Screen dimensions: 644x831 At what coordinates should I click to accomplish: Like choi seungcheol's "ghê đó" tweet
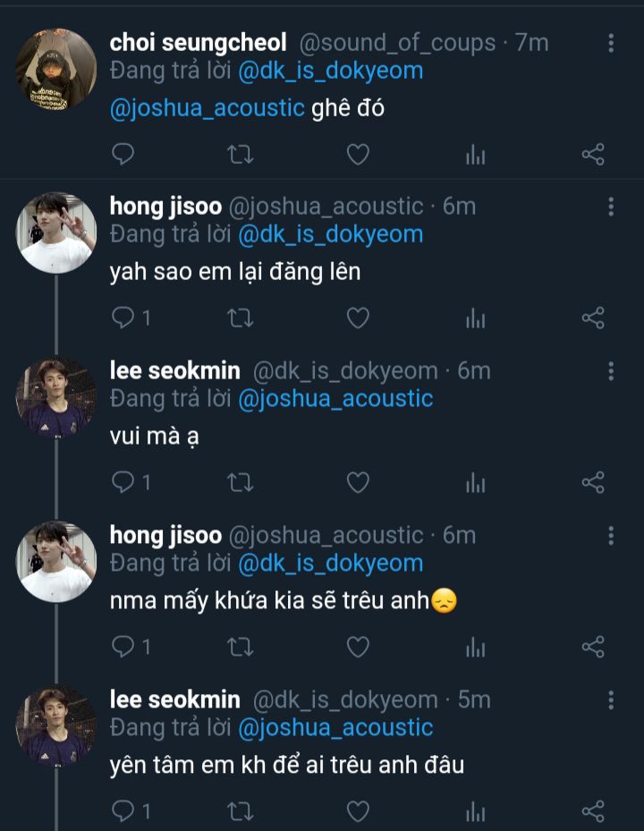click(x=358, y=155)
